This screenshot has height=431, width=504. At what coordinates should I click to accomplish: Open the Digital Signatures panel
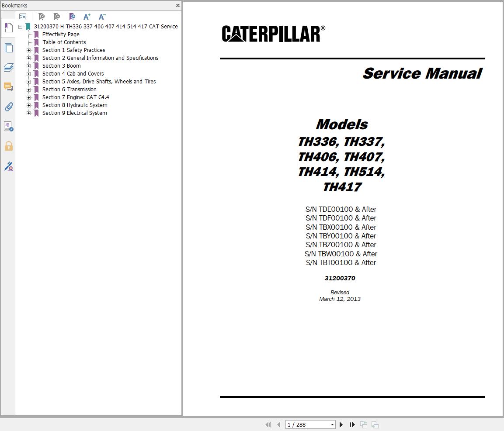[x=8, y=166]
